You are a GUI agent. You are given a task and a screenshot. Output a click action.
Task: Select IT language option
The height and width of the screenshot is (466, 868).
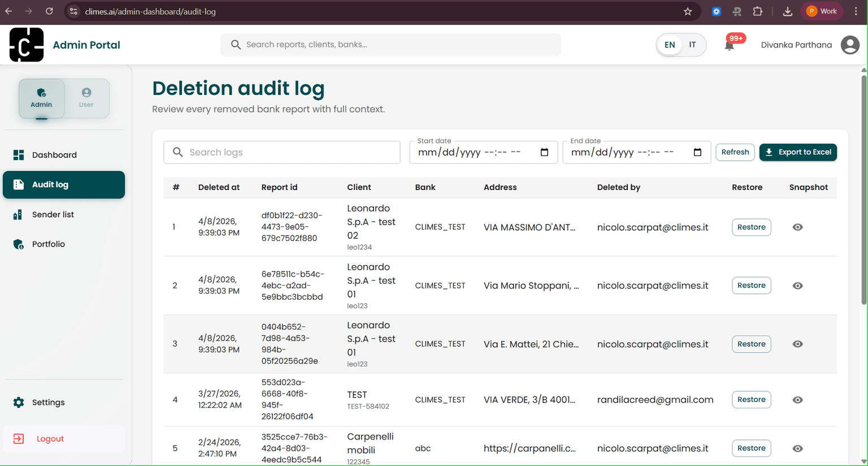[692, 45]
